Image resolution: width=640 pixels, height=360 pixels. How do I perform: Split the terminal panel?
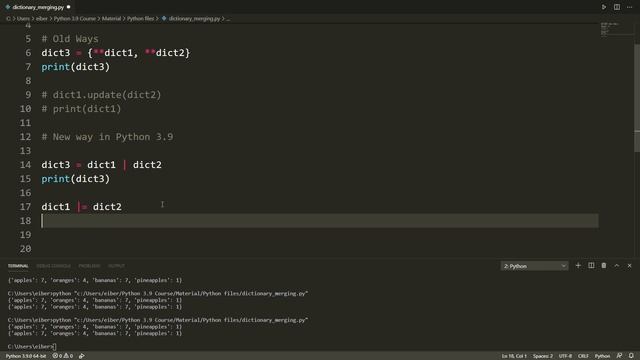(x=591, y=266)
